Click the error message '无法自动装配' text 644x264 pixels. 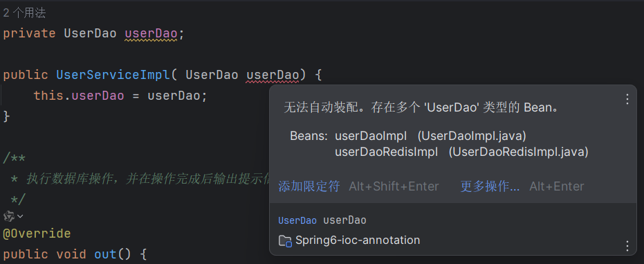click(321, 107)
